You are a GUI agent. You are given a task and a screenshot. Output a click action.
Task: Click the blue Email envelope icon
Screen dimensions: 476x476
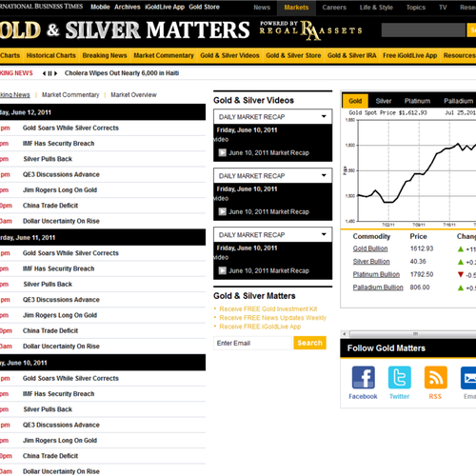click(468, 377)
